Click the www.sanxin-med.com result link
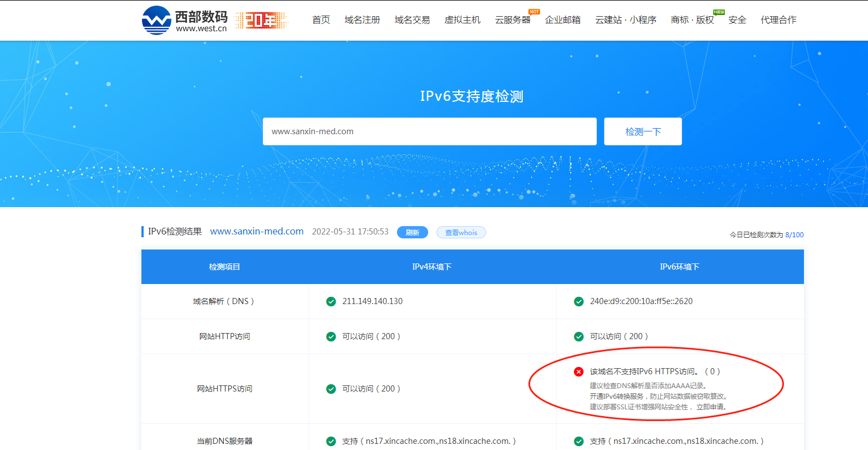Image resolution: width=868 pixels, height=450 pixels. 257,232
